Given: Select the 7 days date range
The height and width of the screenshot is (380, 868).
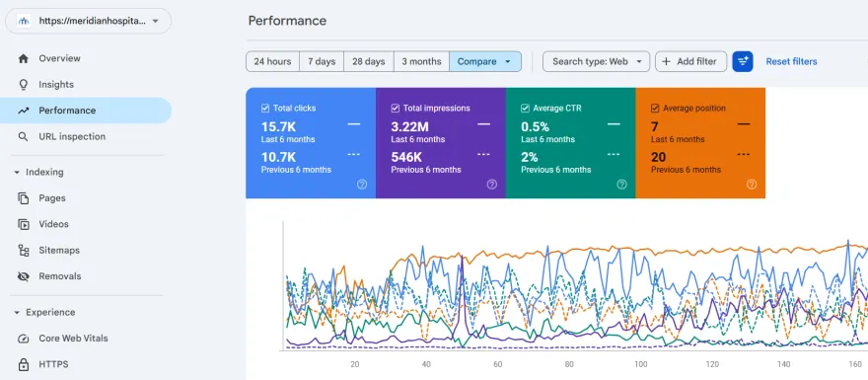Looking at the screenshot, I should pyautogui.click(x=322, y=61).
